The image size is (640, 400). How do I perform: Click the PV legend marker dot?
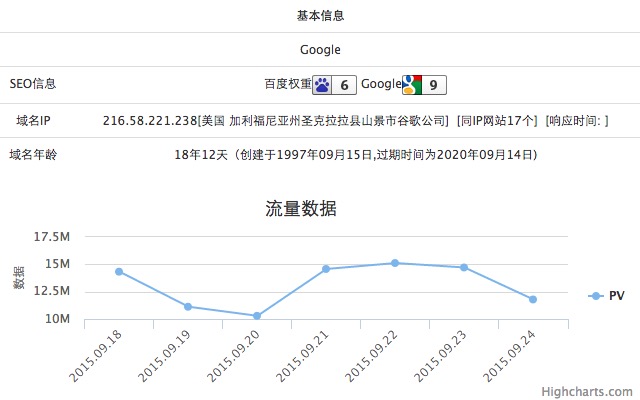596,296
